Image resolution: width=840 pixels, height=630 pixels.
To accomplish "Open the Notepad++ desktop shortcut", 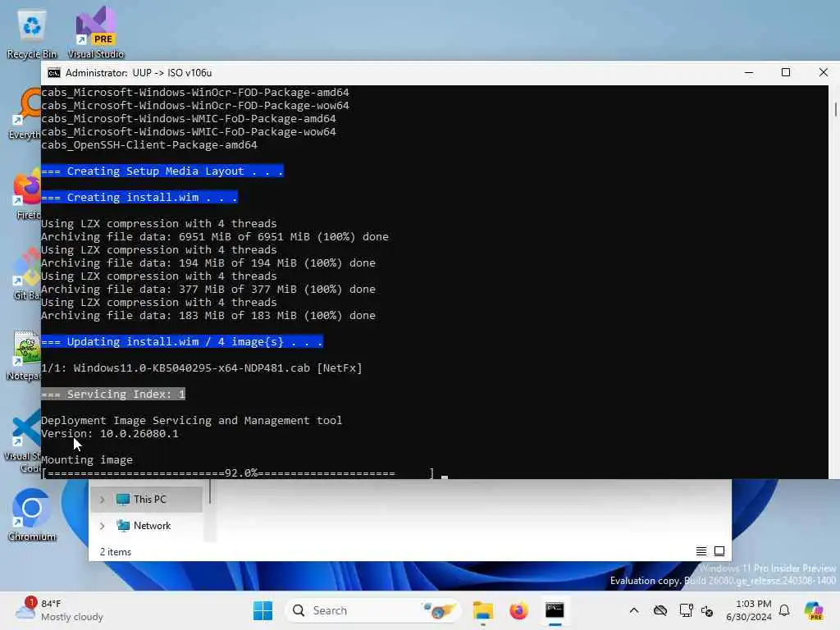I will [24, 356].
